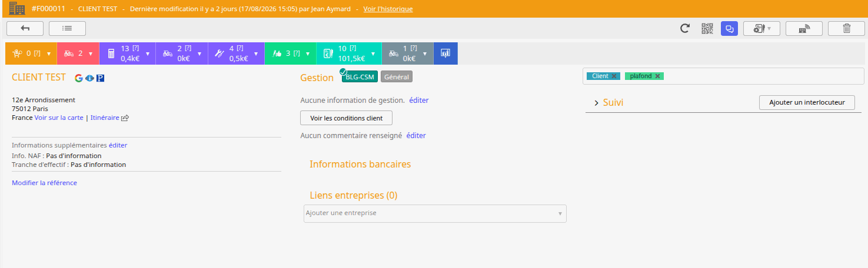Click Modifier la référence link
The height and width of the screenshot is (268, 868).
44,183
